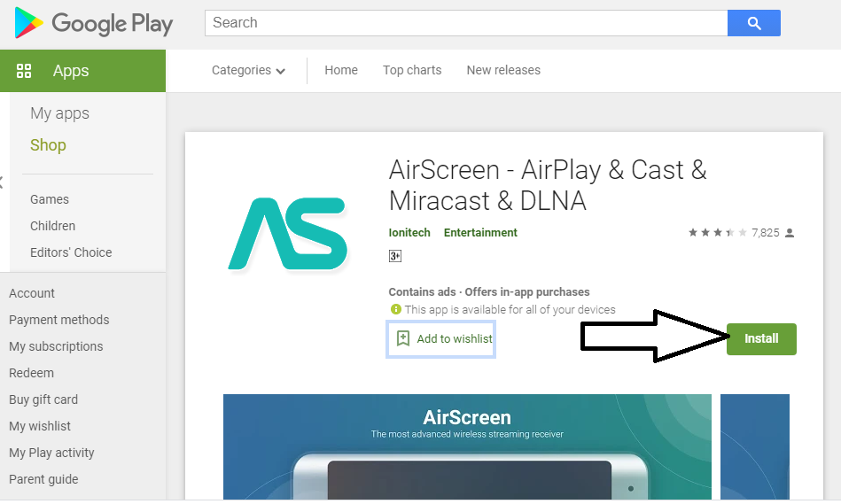Click the Apps grid icon

(24, 71)
